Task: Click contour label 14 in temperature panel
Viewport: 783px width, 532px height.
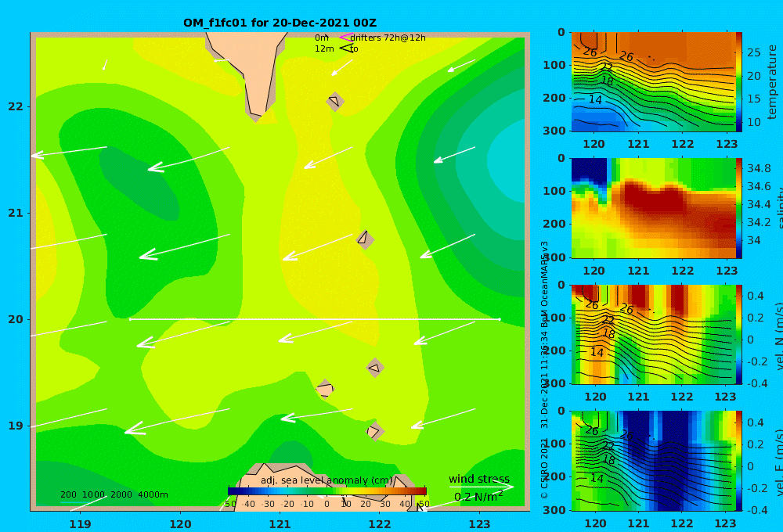Action: (595, 99)
